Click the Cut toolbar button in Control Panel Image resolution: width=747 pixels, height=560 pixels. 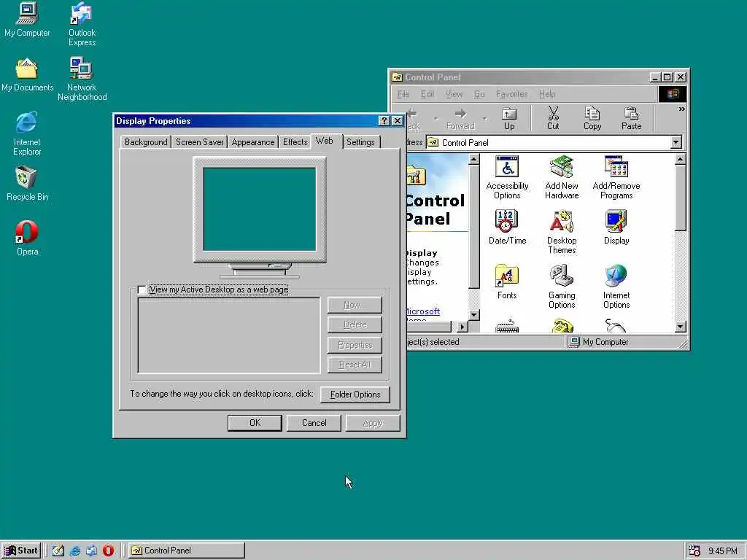point(553,119)
